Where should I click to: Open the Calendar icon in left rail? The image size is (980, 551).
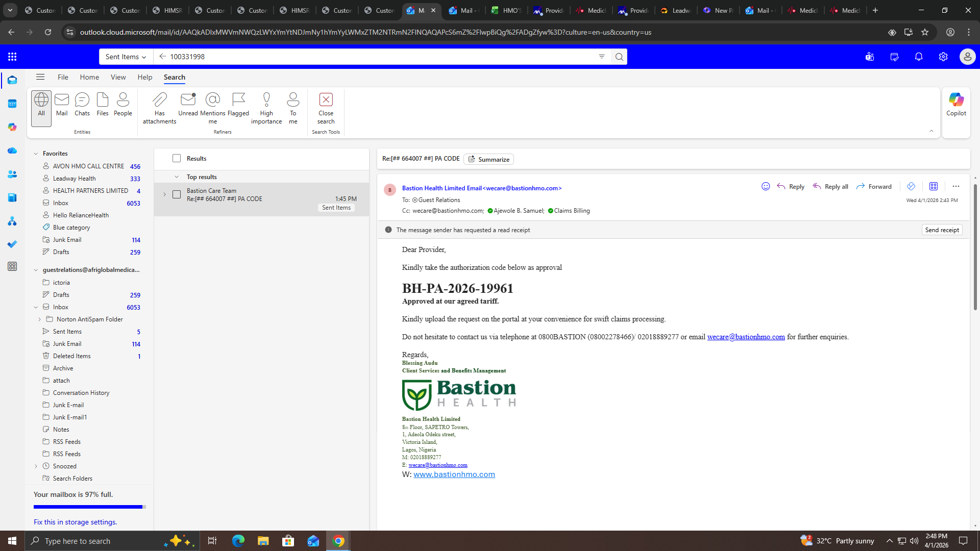coord(12,104)
